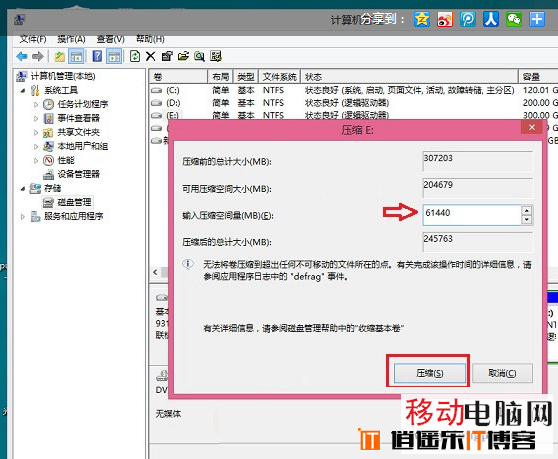Open the 文件(F) menu
Screen dimensions: 558x459
pos(33,39)
